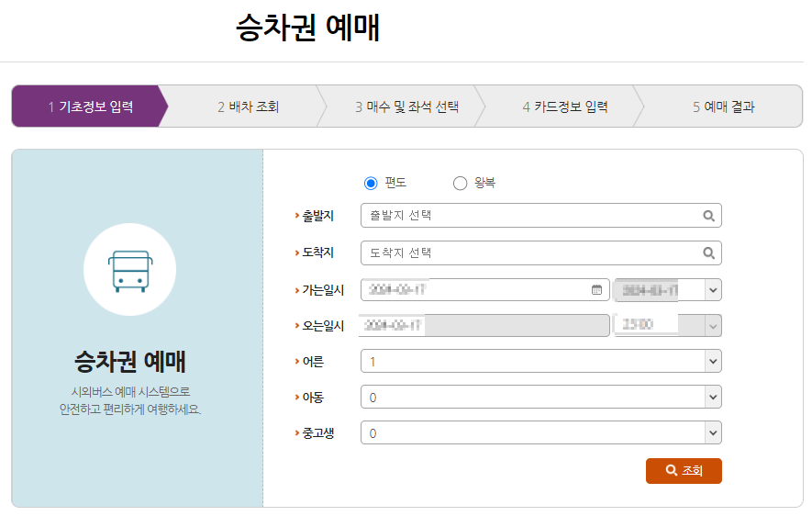Select the 왕복 round-trip radio button
812x516 pixels.
(x=460, y=184)
